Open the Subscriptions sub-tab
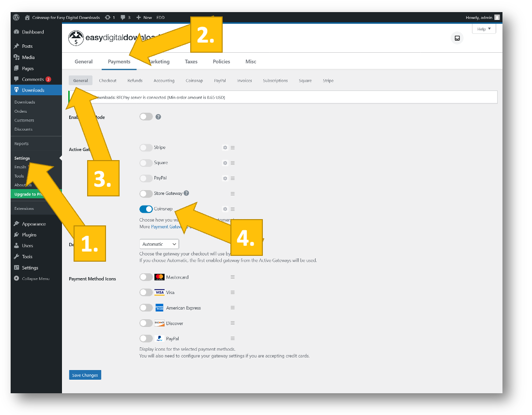The width and height of the screenshot is (532, 415). [275, 80]
